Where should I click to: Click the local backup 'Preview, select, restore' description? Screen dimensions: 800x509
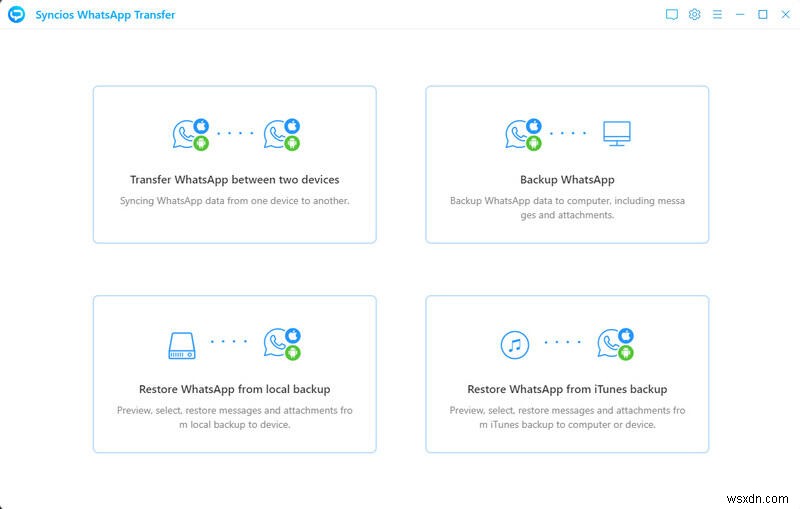click(x=235, y=417)
